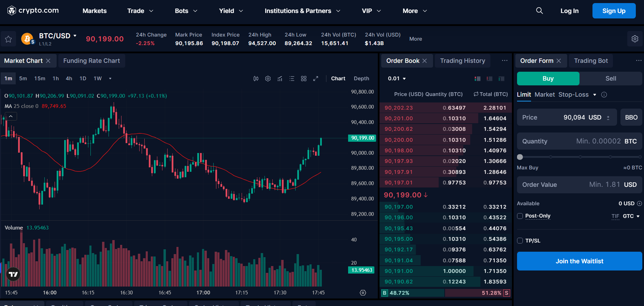
Task: Click the Join the Waitlist button
Action: (x=579, y=261)
